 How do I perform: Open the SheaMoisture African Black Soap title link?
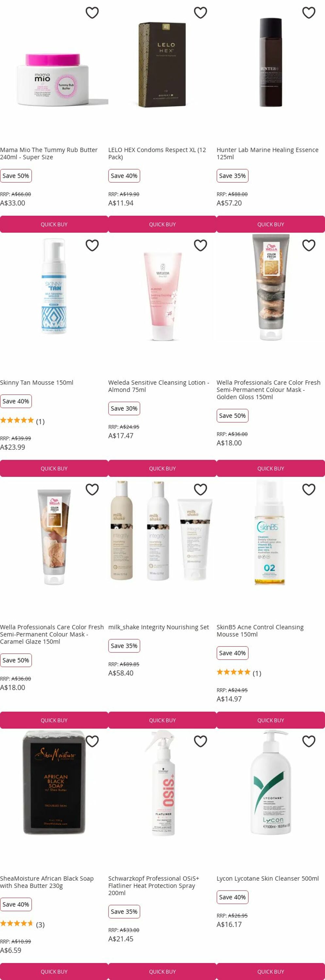pos(47,882)
